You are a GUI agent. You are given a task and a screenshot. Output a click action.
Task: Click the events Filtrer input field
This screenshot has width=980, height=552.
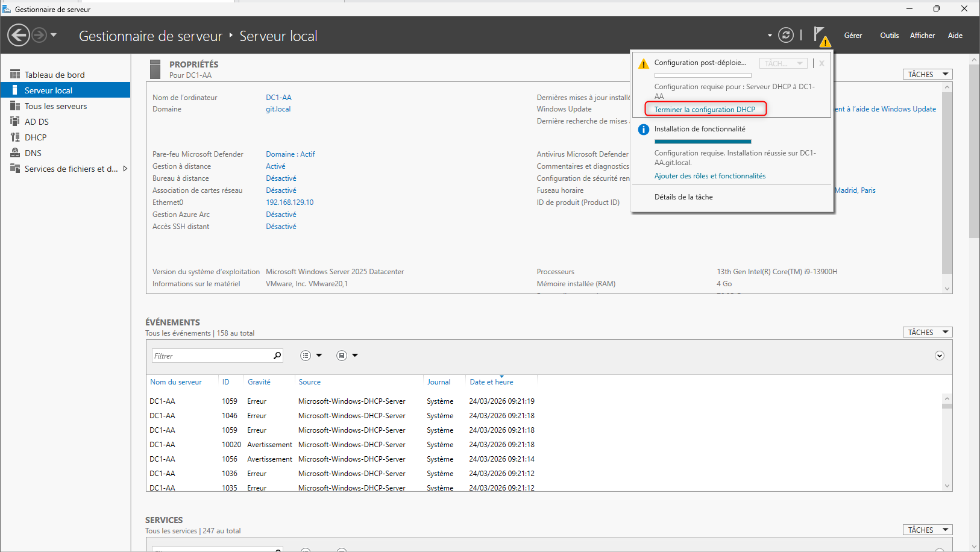click(212, 356)
